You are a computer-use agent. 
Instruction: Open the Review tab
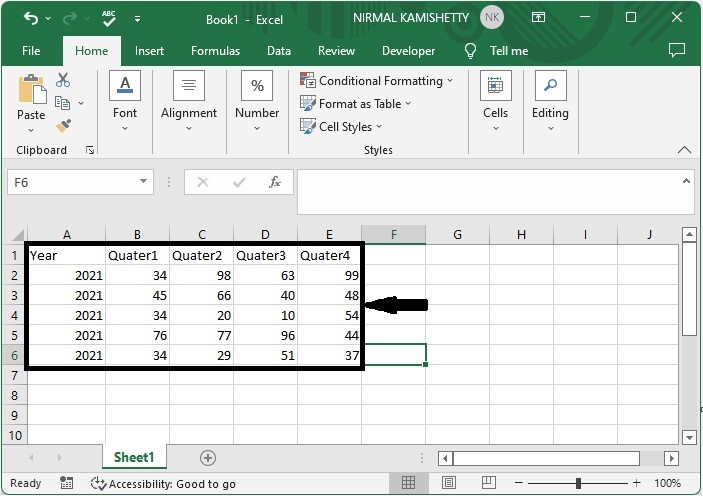click(x=336, y=51)
